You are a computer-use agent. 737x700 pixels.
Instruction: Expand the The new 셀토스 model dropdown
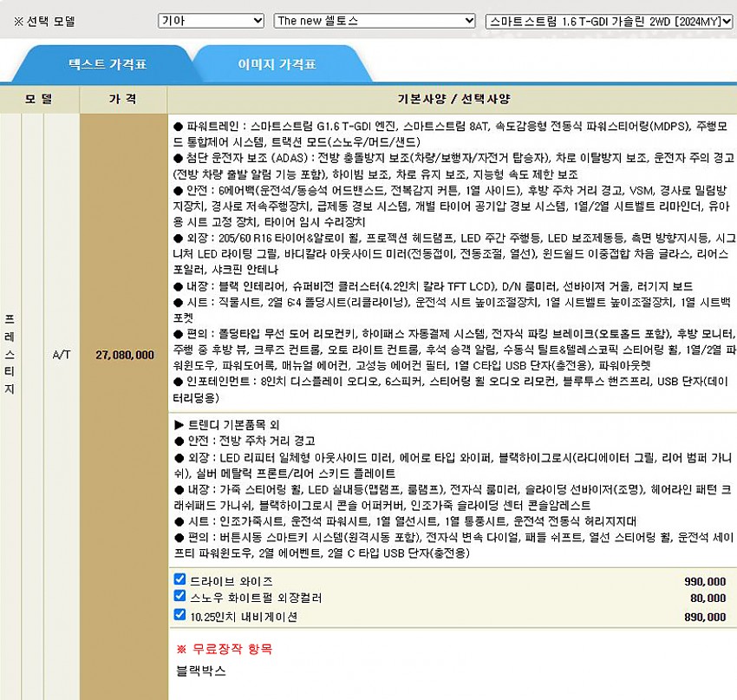374,21
